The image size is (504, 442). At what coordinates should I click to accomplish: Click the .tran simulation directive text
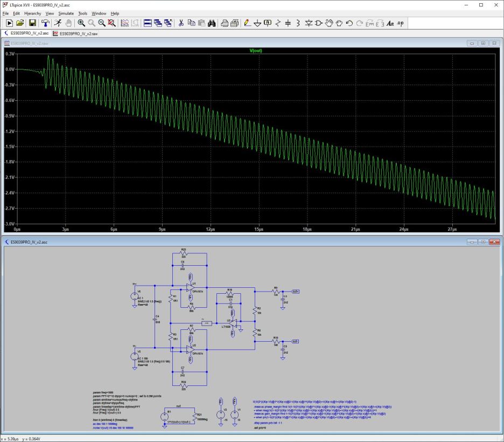coord(110,420)
